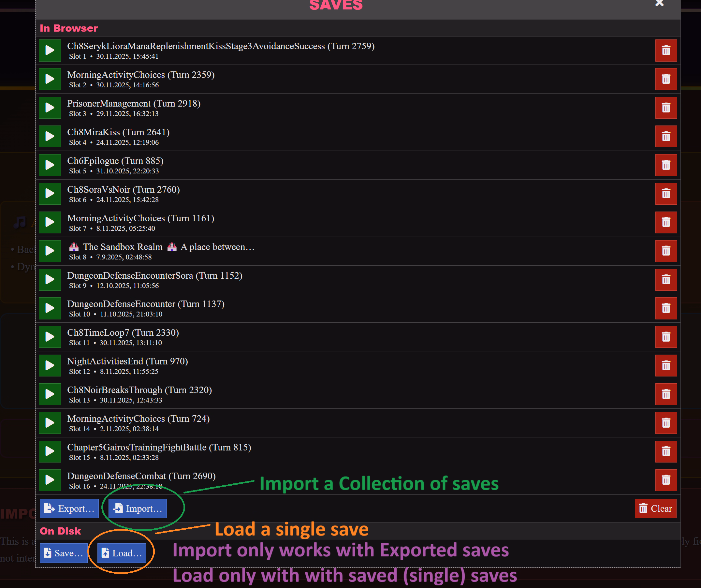Click the Import saves button
701x588 pixels.
tap(138, 508)
